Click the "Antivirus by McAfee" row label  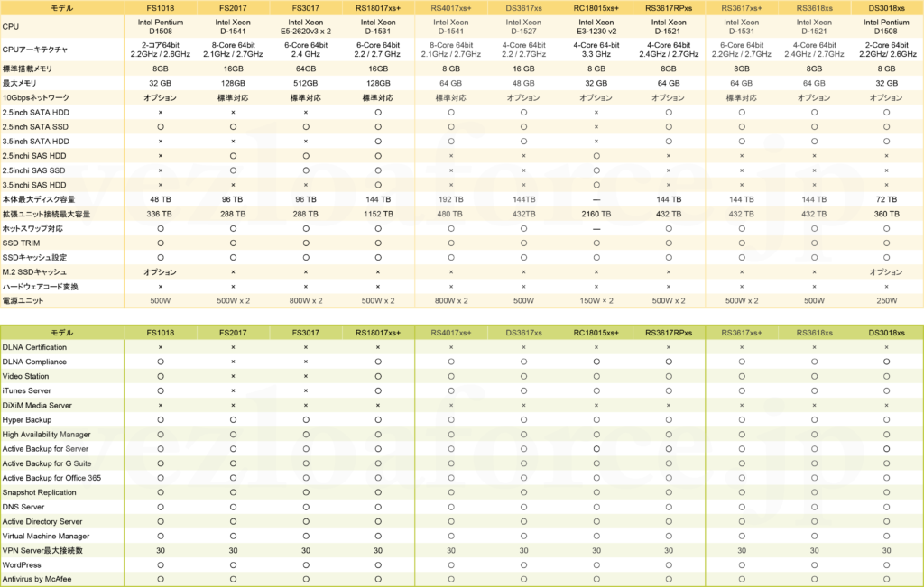36,580
